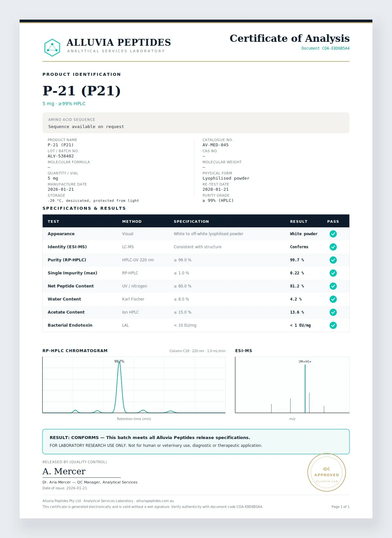Click the manufacture date 2026-01-21

61,189
